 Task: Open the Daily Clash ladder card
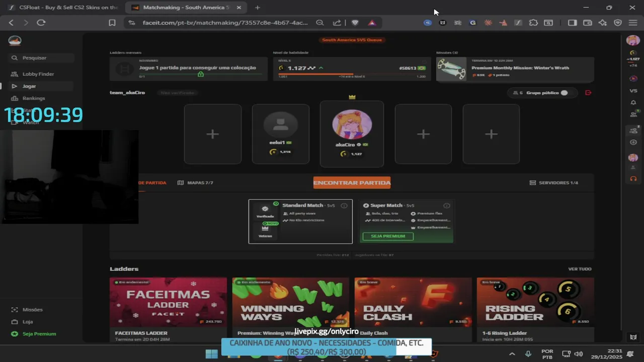tap(413, 309)
